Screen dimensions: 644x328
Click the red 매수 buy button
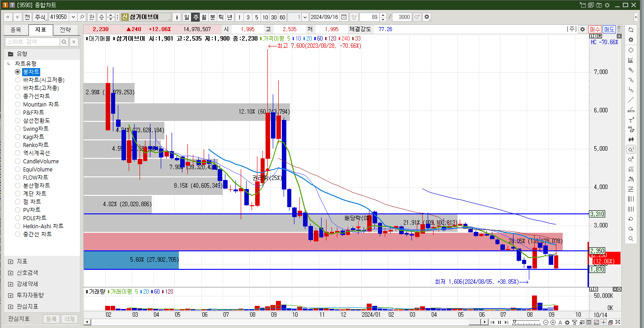[595, 29]
